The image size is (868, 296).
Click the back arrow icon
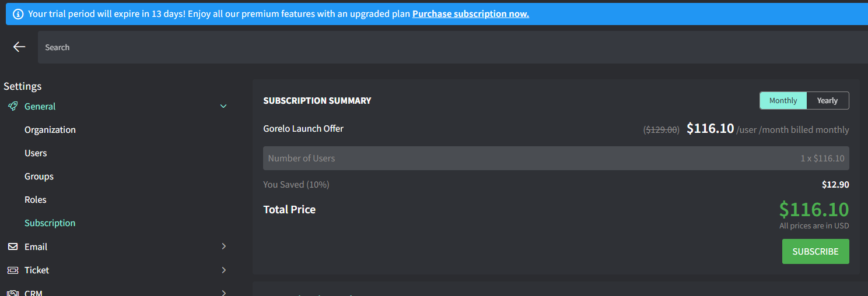[19, 47]
